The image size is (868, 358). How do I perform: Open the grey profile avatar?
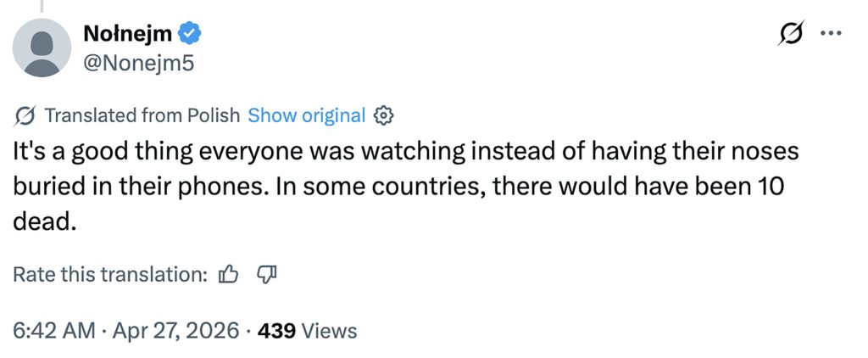(42, 48)
